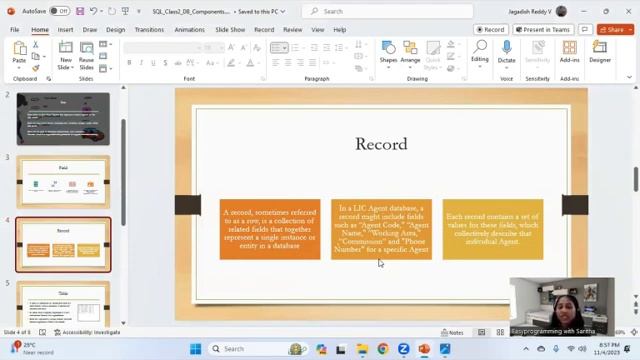Open File Explorer from taskbar
The height and width of the screenshot is (360, 640).
[x=362, y=349]
